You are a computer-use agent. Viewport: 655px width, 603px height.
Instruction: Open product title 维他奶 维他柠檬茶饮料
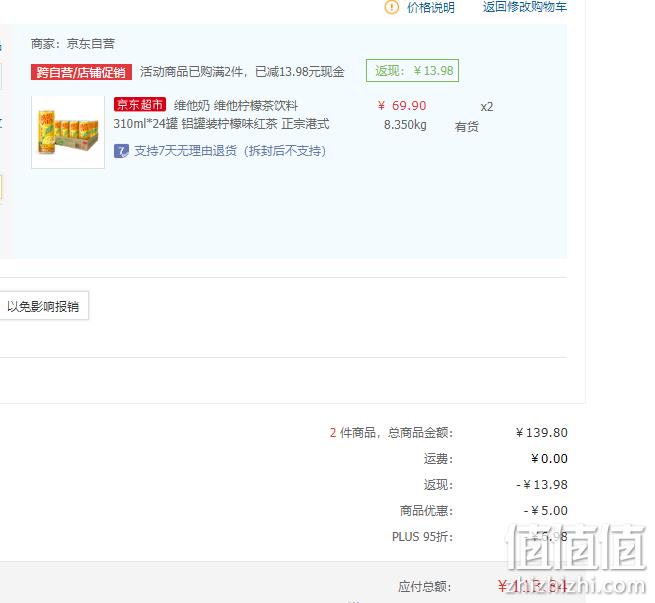pyautogui.click(x=236, y=105)
